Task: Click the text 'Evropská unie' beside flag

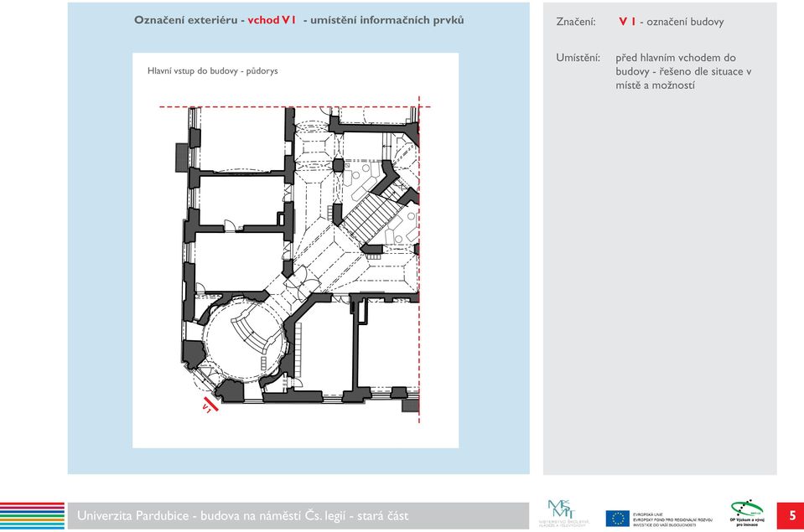Action: pos(647,514)
